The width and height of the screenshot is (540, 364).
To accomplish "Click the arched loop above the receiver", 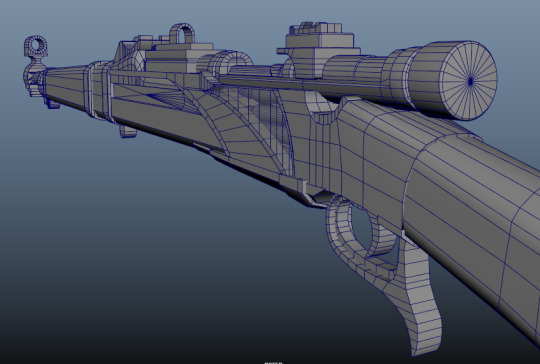I will click(182, 33).
